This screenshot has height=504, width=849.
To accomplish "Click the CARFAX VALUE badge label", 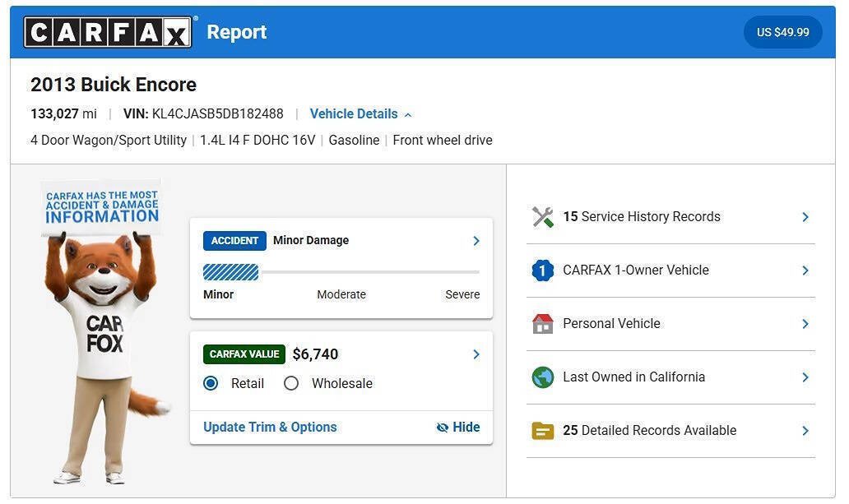I will 244,354.
